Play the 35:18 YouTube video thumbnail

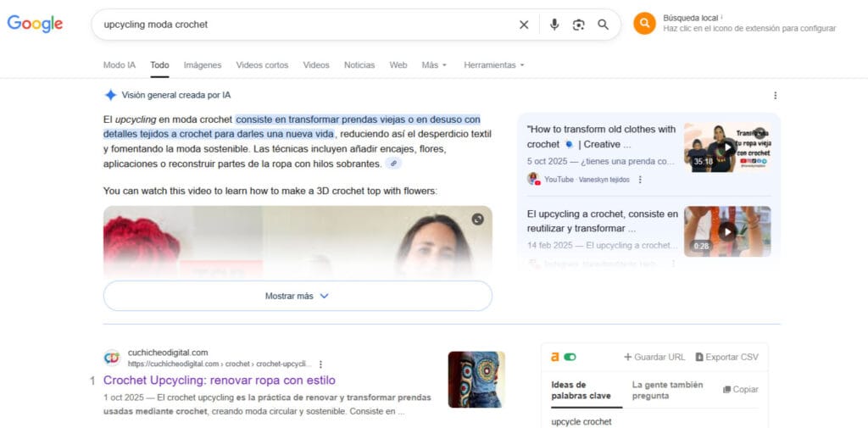[726, 147]
